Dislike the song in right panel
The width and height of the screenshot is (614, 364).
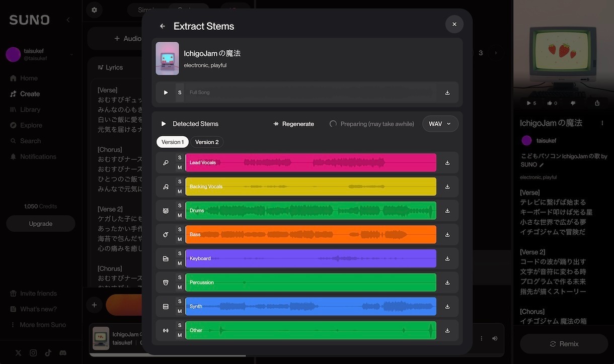tap(573, 103)
